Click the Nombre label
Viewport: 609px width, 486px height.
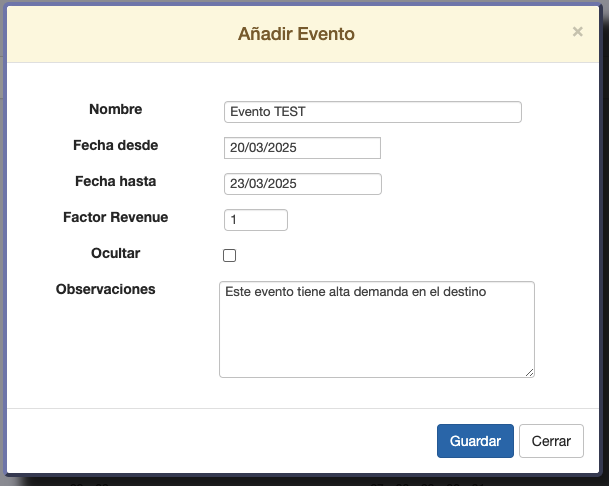pos(115,109)
